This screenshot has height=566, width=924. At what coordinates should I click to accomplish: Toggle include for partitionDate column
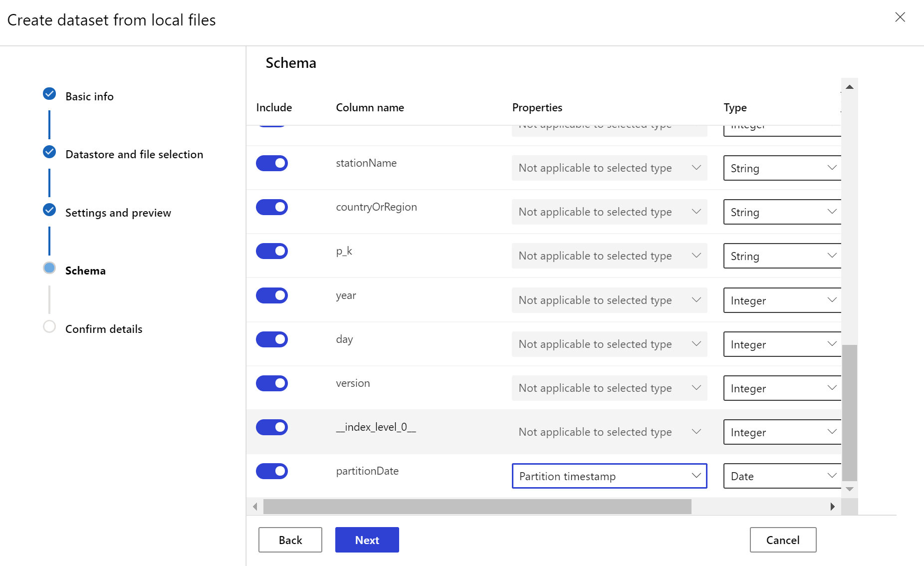pos(272,471)
